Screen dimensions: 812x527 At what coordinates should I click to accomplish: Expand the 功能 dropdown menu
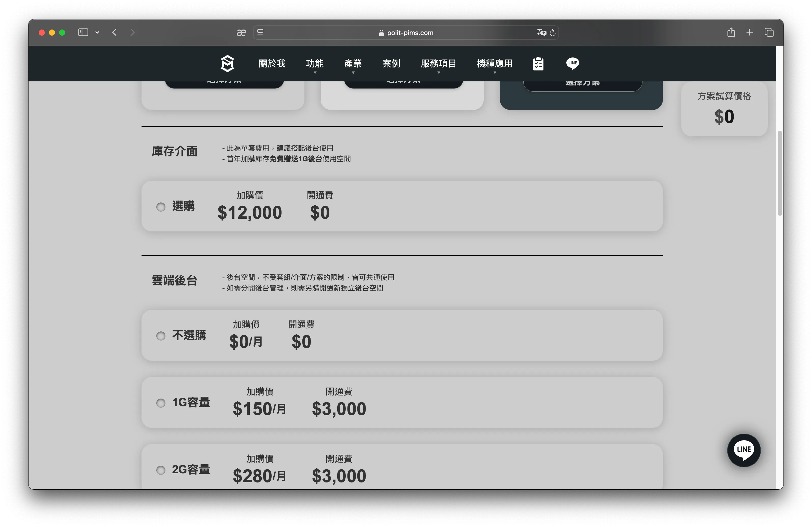(315, 64)
